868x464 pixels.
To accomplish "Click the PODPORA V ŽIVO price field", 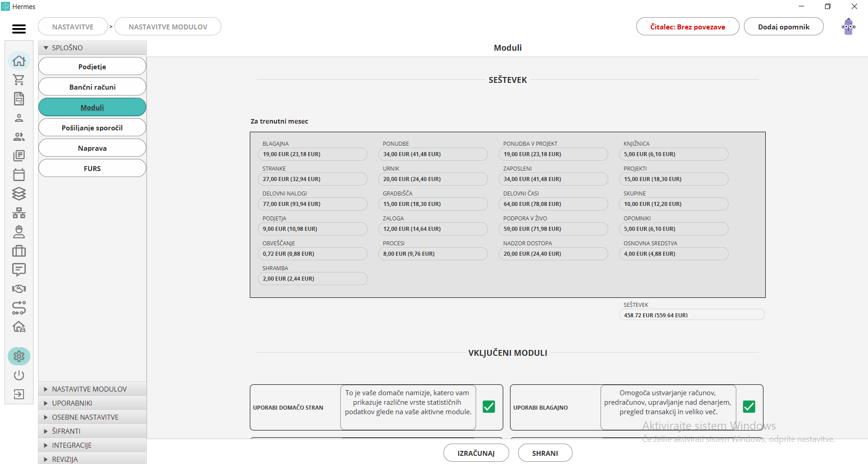I will tap(553, 229).
